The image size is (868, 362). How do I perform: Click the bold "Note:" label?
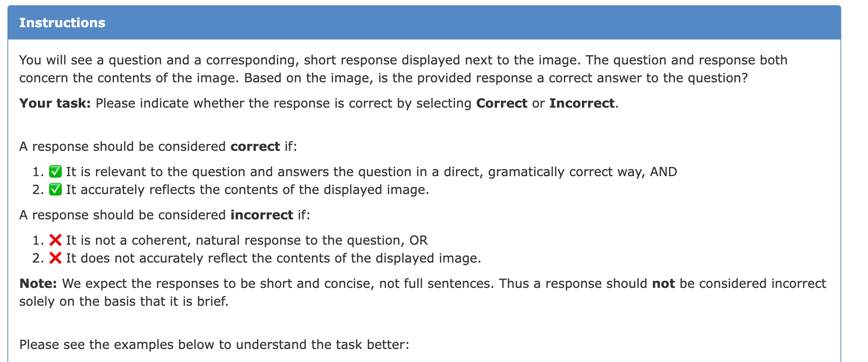(x=38, y=283)
